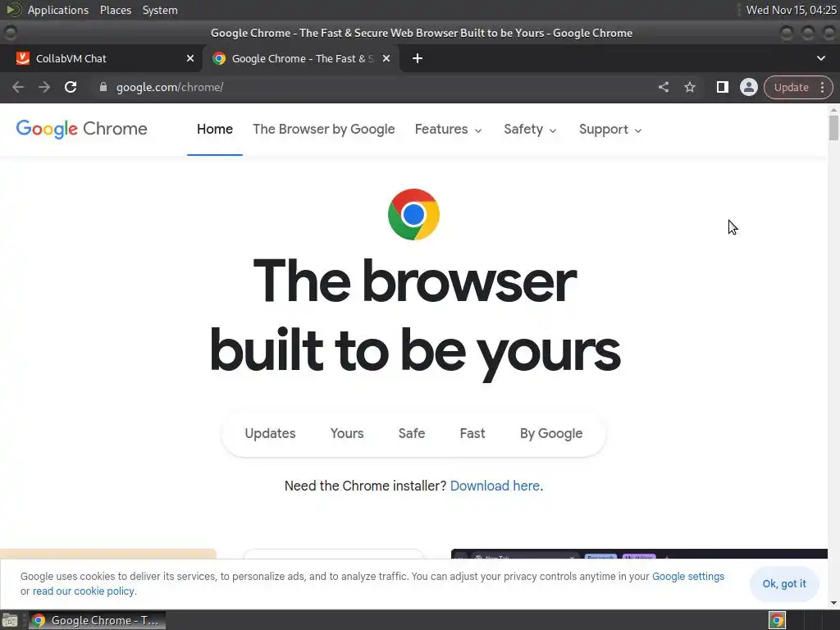Screen dimensions: 840x630
Task: Open a new tab with plus icon
Action: point(418,58)
